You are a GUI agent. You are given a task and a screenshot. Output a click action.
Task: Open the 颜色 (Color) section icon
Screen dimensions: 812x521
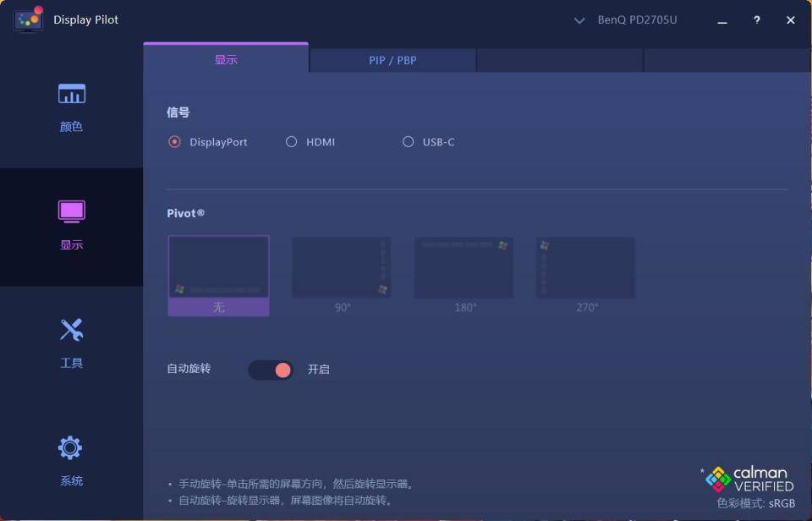coord(72,94)
